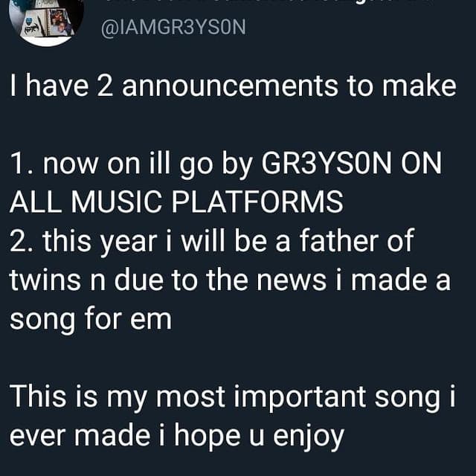Click the 'ALL MUSIC PLATFORMS' text line
Viewport: 476px width, 476px height.
[x=177, y=202]
